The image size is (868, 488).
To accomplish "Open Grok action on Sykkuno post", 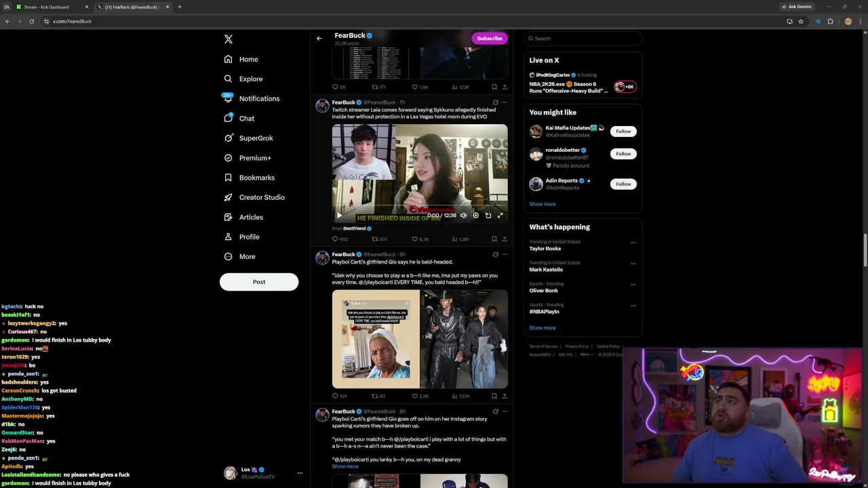I will 495,102.
